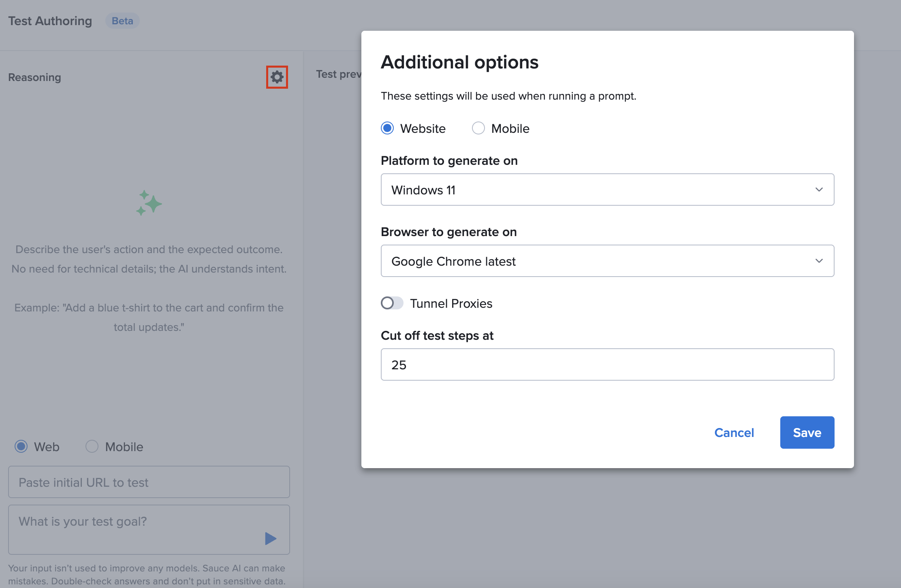Enable the Tunnel Proxies toggle

pyautogui.click(x=392, y=303)
